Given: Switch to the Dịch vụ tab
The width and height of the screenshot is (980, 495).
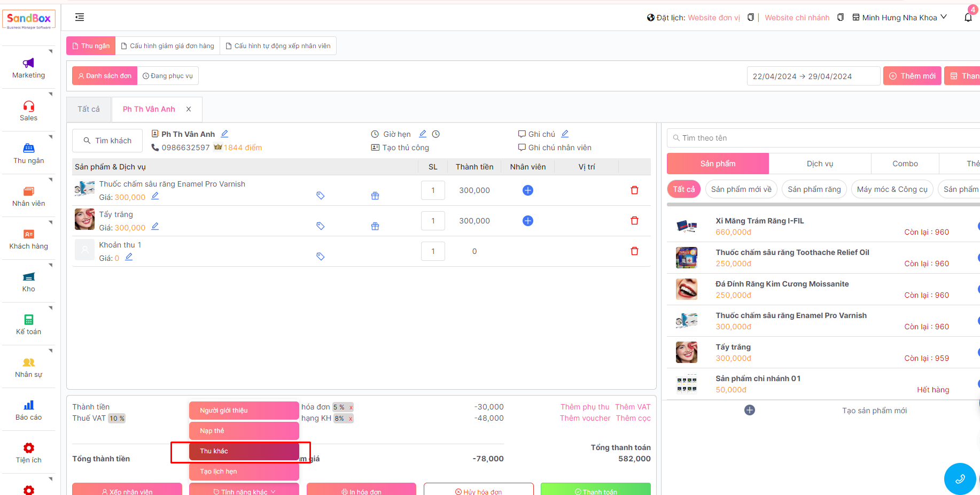Looking at the screenshot, I should [820, 164].
